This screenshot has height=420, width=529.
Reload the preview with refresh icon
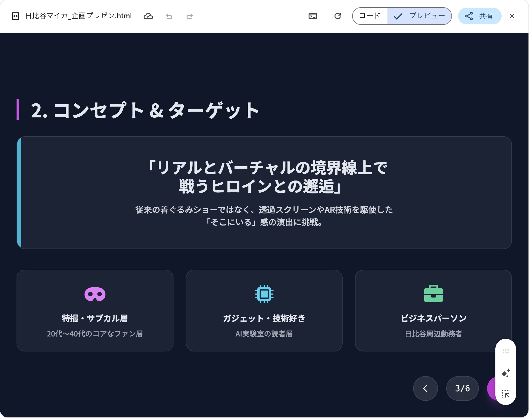(337, 16)
